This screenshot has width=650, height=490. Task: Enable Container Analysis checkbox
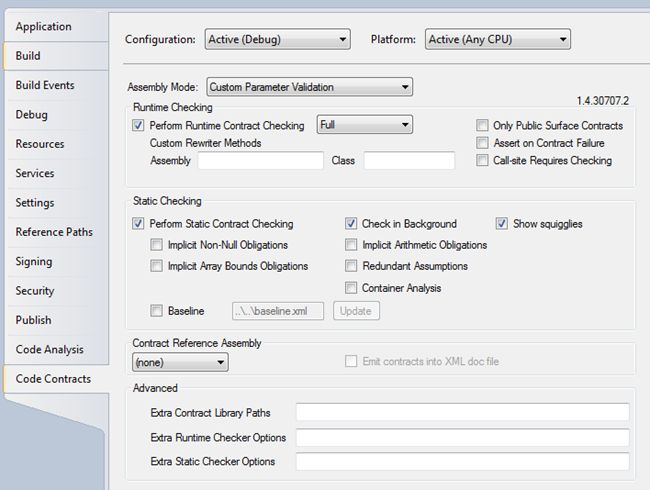351,288
